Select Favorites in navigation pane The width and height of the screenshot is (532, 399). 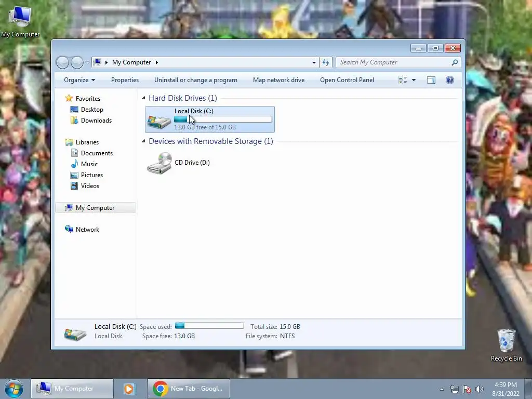coord(87,99)
